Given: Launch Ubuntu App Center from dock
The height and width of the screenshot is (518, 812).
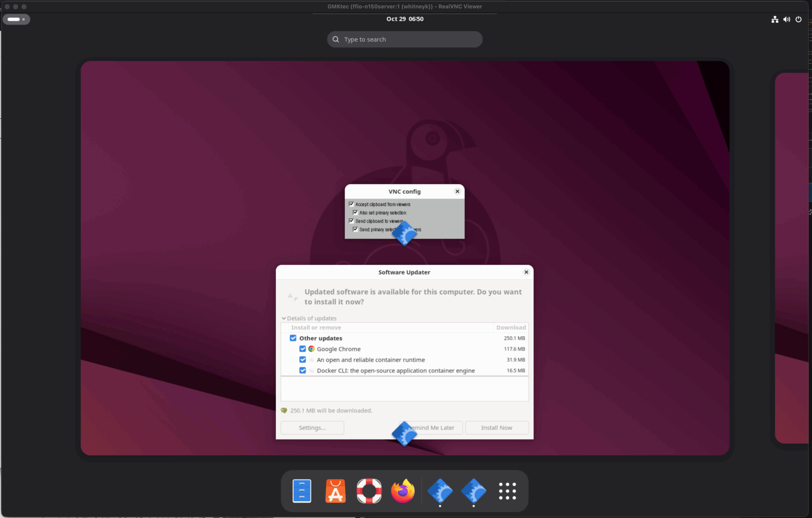Looking at the screenshot, I should point(335,491).
